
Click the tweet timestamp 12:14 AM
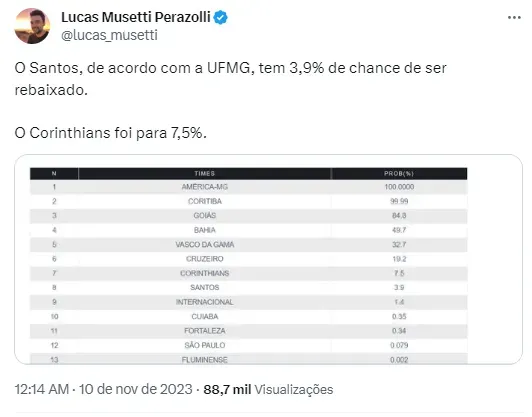click(42, 389)
